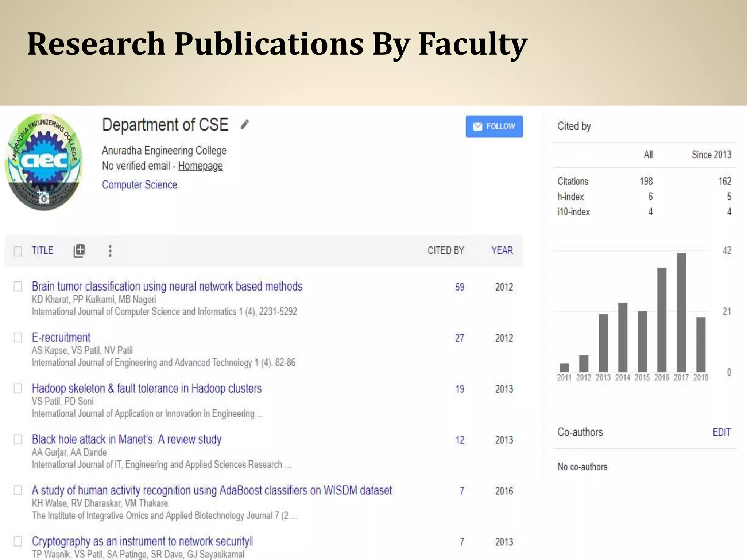Sort by the TITLE column header
Viewport: 747px width, 560px height.
(42, 251)
